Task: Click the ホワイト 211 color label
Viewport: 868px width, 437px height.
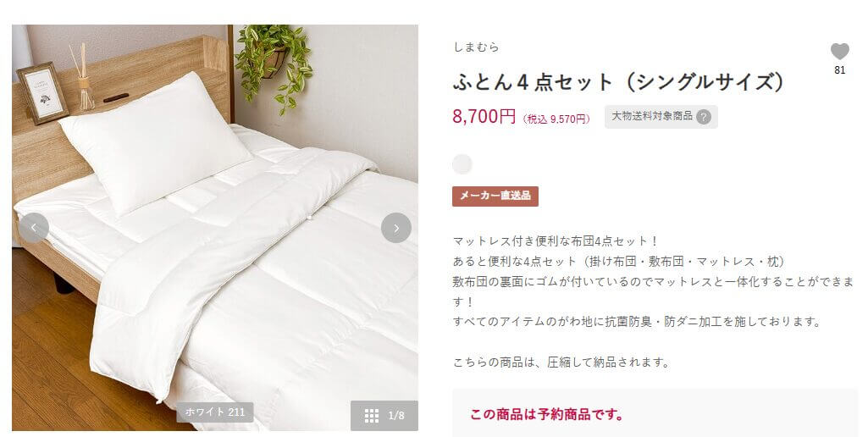Action: (215, 412)
